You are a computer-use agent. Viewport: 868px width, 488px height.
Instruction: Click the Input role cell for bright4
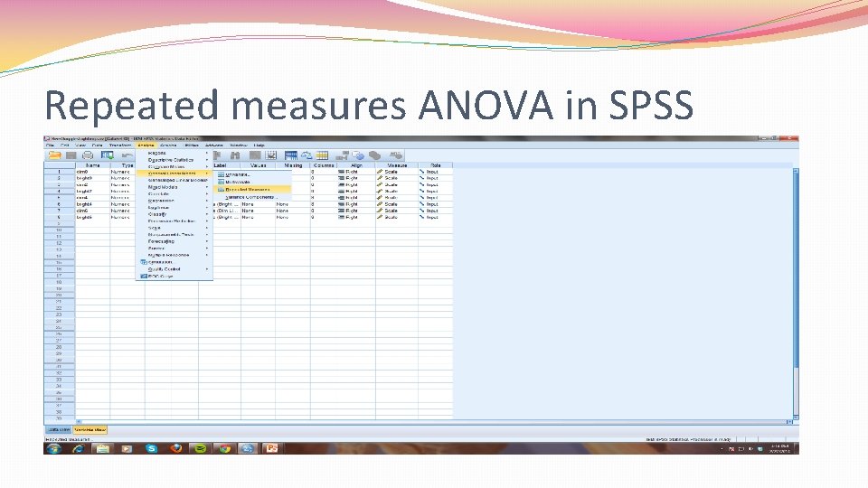click(436, 204)
